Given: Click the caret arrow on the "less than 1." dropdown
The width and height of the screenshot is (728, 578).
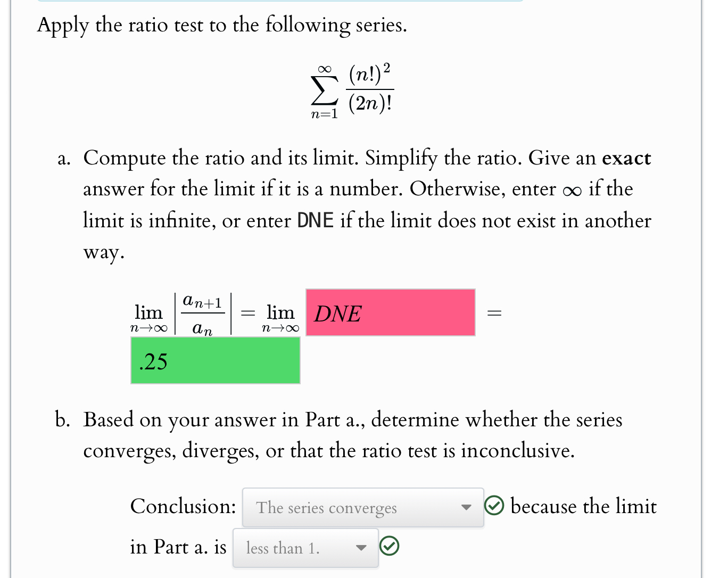Looking at the screenshot, I should pyautogui.click(x=361, y=548).
